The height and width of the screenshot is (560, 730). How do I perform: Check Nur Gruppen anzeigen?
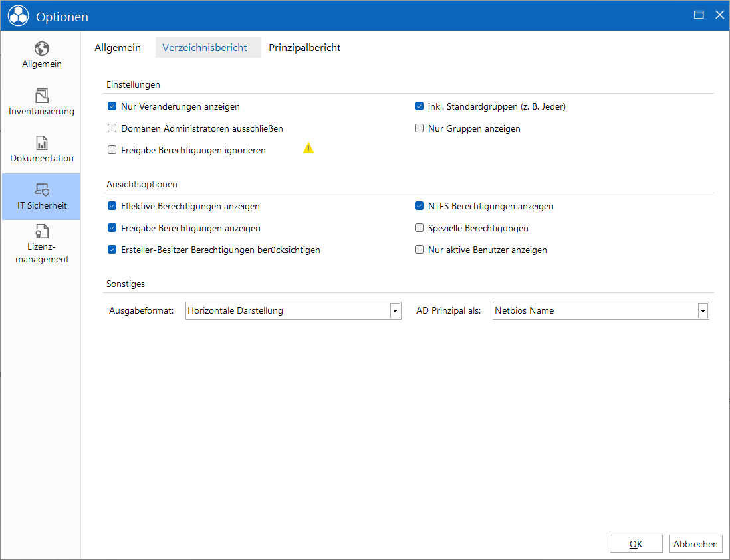coord(419,128)
